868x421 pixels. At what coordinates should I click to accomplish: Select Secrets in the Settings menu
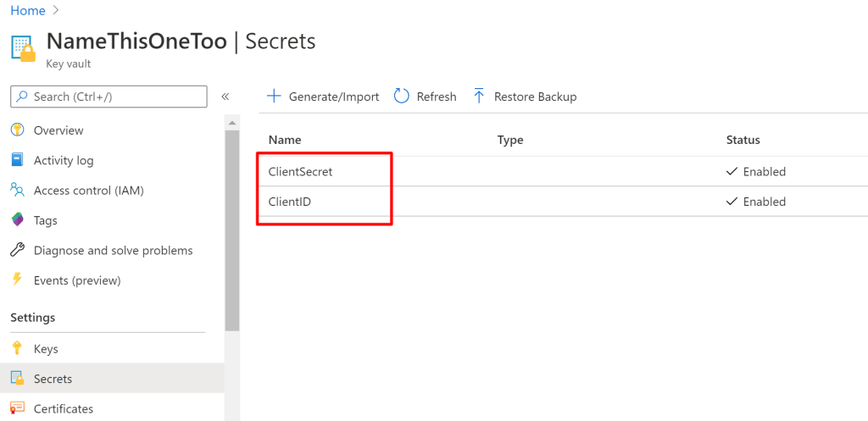pos(53,379)
